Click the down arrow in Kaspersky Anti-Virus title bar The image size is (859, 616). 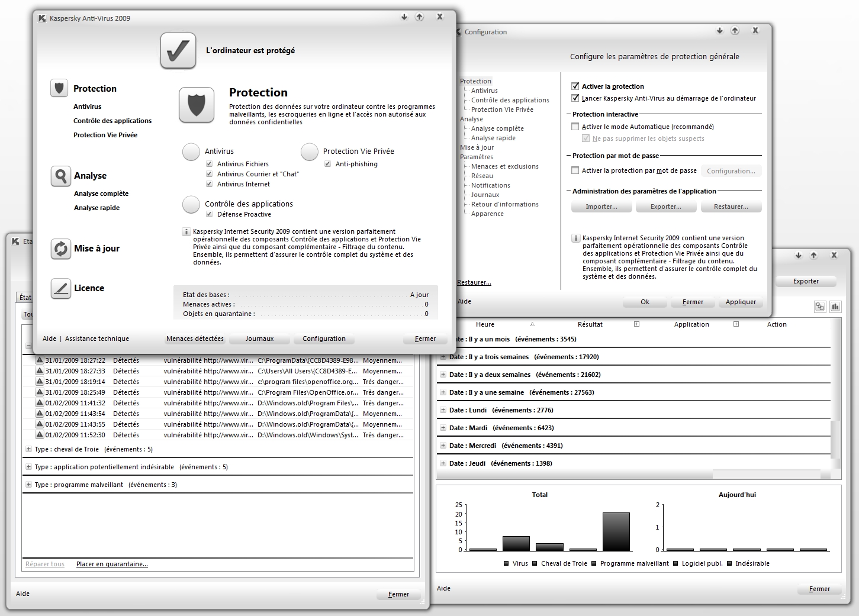(404, 17)
